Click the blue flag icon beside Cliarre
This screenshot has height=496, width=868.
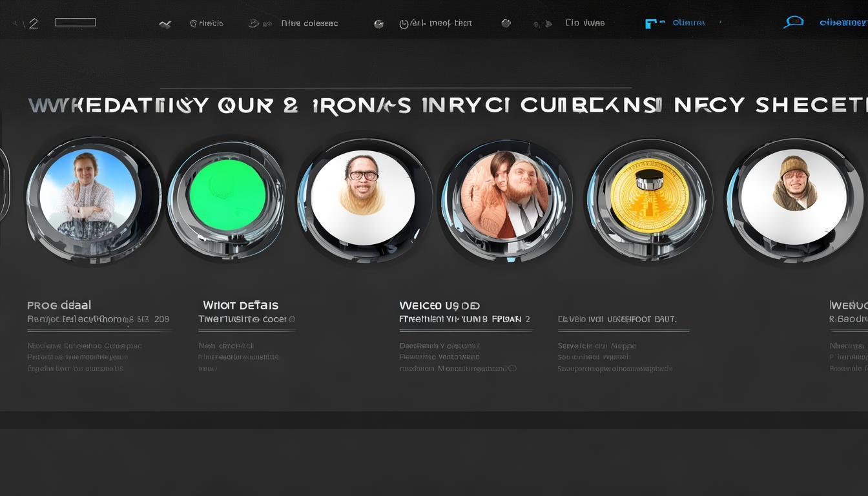tap(654, 23)
